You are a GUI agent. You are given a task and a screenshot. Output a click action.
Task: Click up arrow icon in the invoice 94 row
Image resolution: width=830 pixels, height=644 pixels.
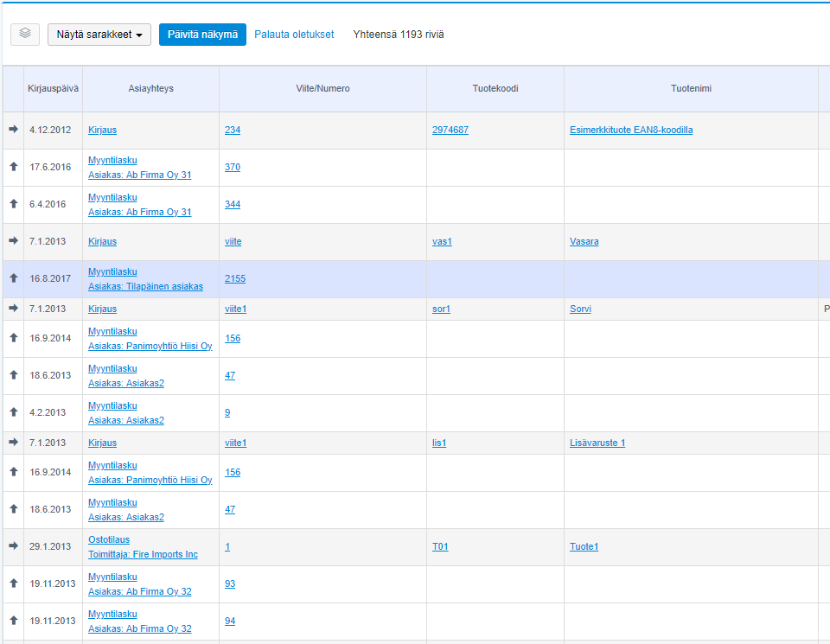pos(14,620)
